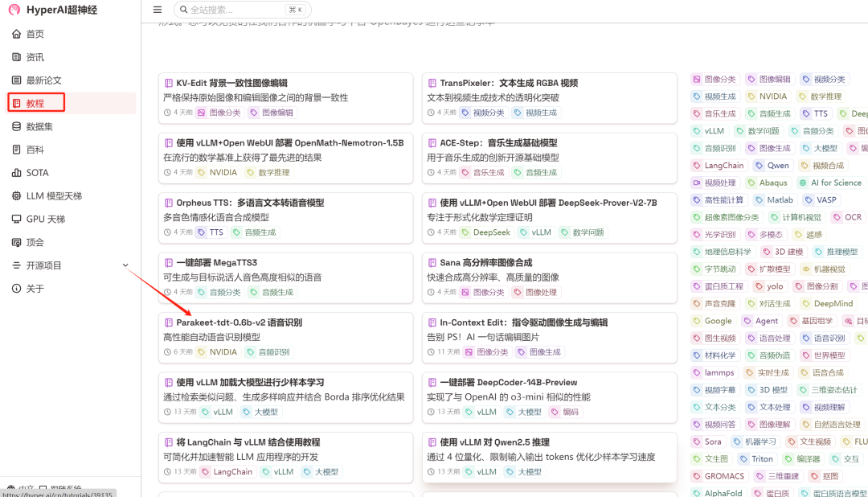Click the monitor icon beside GPU 天梯

(17, 219)
